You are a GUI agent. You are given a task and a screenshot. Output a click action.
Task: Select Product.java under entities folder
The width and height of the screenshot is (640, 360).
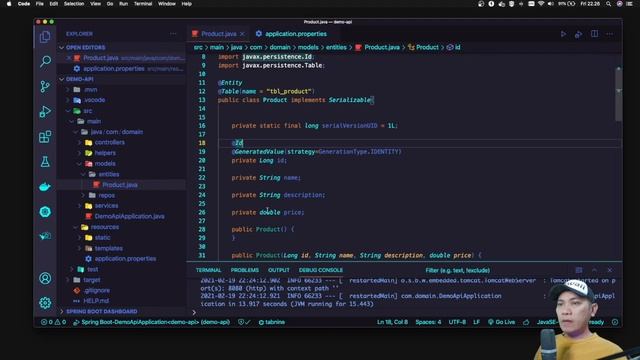click(120, 185)
